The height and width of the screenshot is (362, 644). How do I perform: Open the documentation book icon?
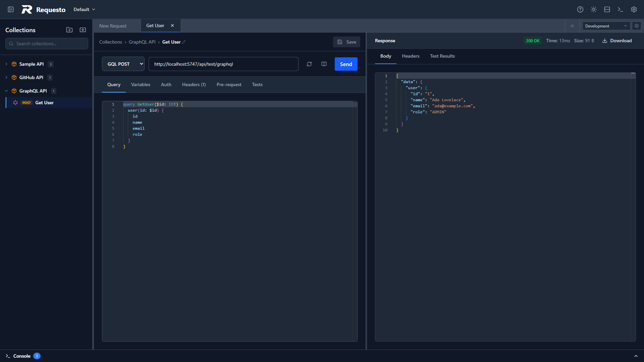[324, 64]
